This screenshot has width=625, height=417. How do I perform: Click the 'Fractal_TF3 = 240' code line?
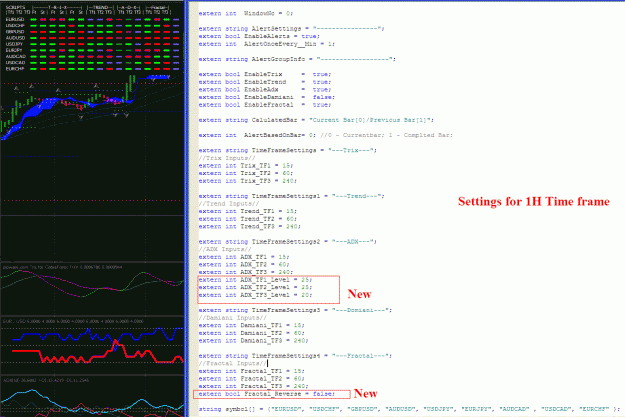(254, 386)
